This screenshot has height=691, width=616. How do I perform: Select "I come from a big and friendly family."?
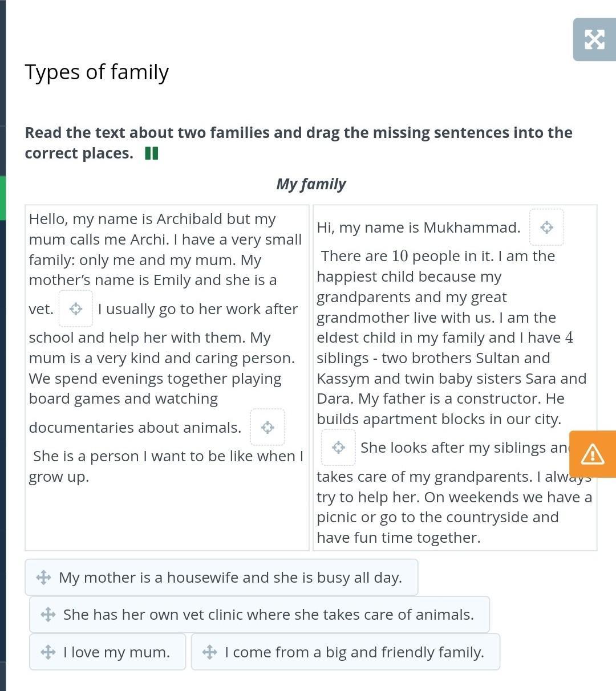pos(354,652)
